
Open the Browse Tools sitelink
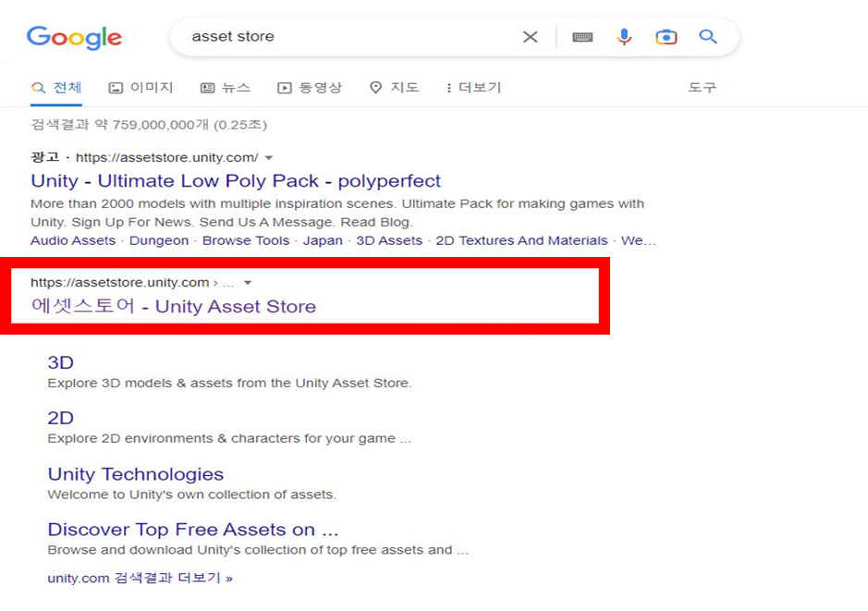point(246,240)
